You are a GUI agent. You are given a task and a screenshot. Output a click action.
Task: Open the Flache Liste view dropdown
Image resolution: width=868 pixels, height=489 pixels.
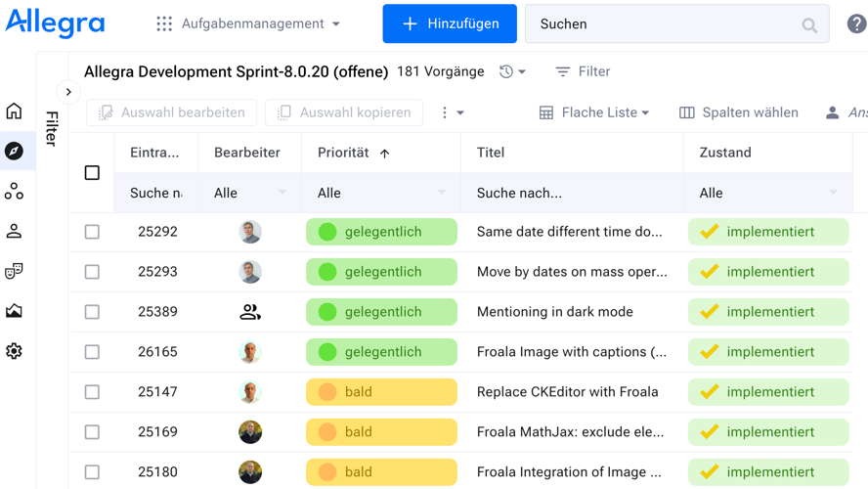pos(593,112)
